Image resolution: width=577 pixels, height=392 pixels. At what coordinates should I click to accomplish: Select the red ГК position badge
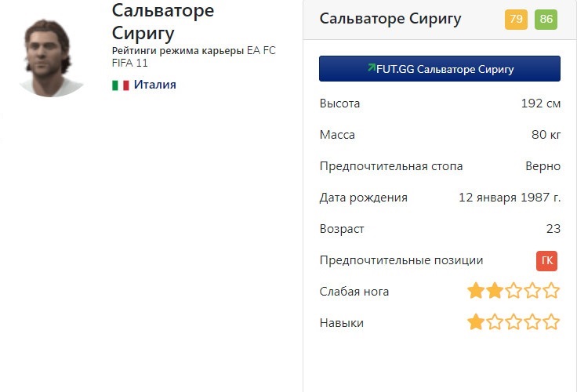click(547, 260)
